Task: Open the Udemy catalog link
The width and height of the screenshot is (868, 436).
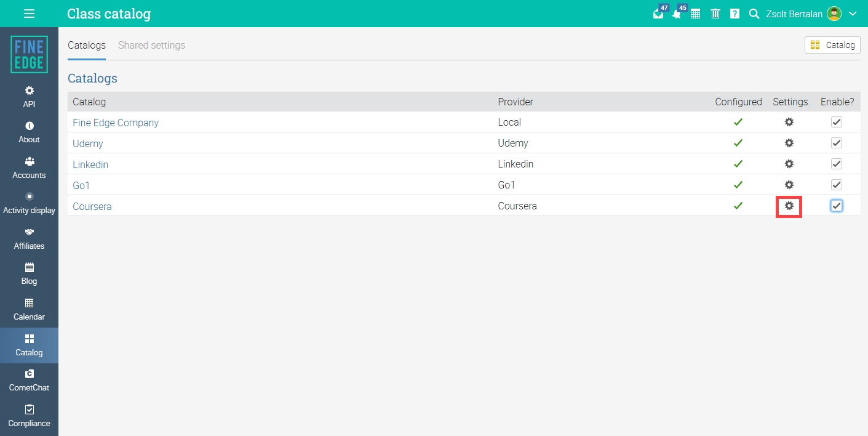Action: [88, 143]
